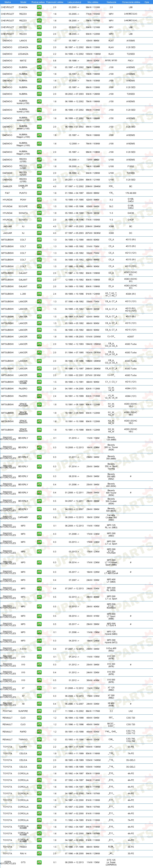Click the X-EVO model cell
The image size is (153, 868).
pyautogui.click(x=23, y=649)
